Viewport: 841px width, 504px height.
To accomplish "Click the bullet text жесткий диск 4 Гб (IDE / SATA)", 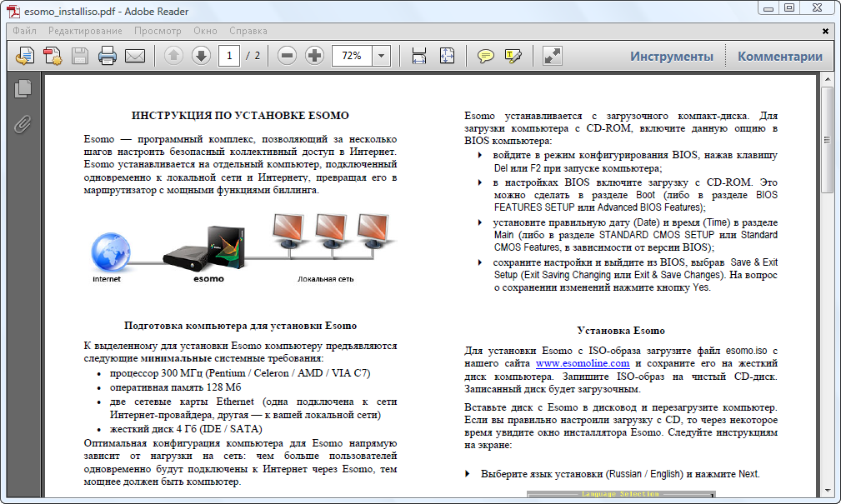I will coord(186,429).
